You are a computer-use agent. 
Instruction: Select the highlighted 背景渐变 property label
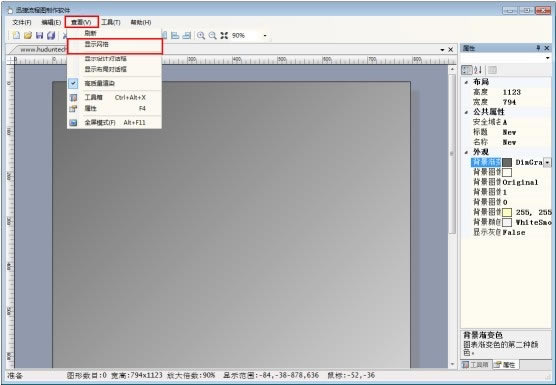pyautogui.click(x=486, y=162)
